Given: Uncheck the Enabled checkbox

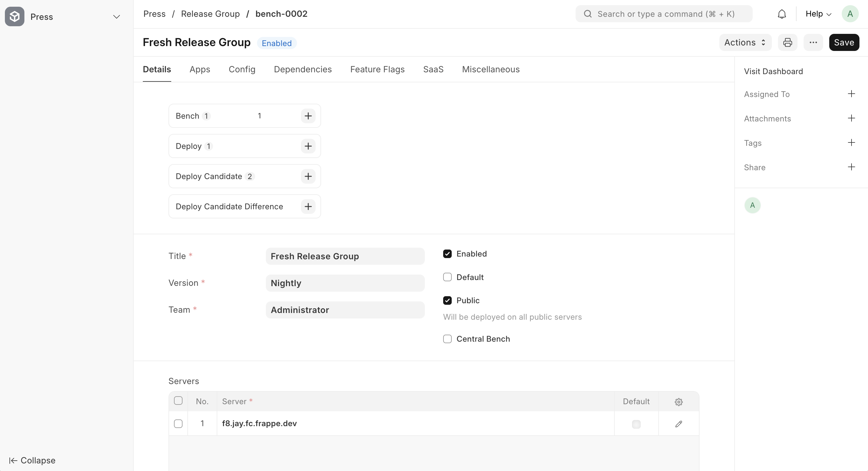Looking at the screenshot, I should [x=447, y=254].
